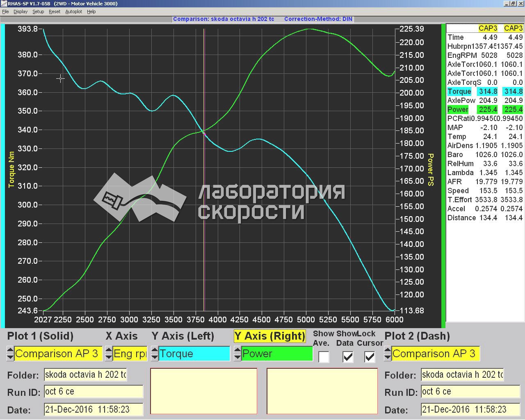The image size is (525, 420).
Task: Click the Hubrpm row in data panel
Action: tap(485, 46)
